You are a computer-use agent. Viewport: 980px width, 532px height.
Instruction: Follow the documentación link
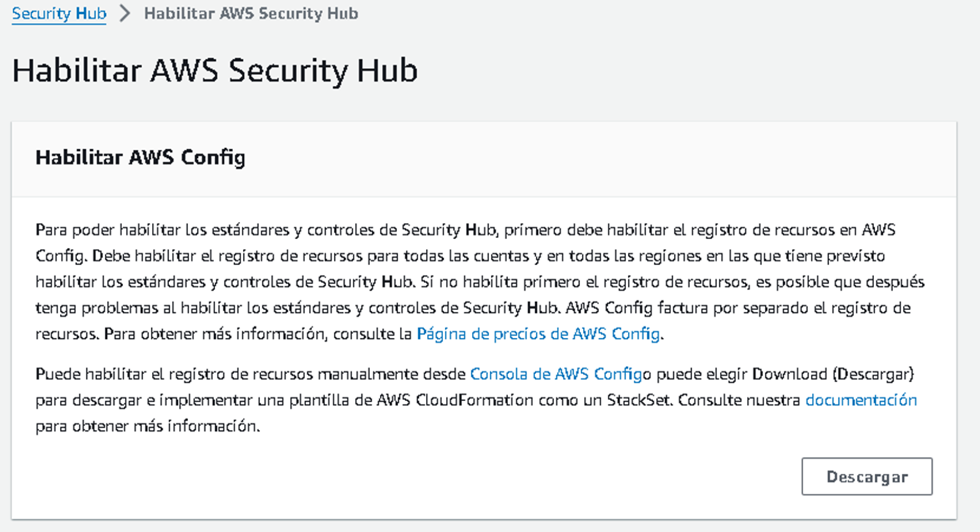pos(860,400)
